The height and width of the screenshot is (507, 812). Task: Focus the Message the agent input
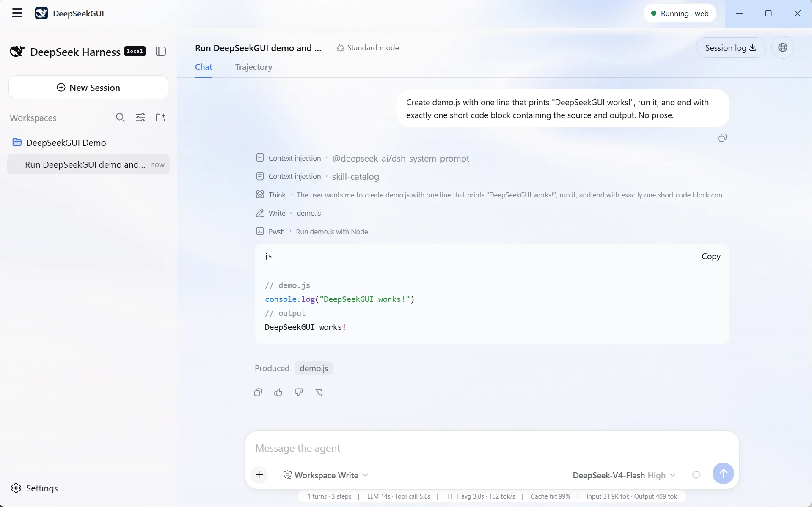tap(492, 448)
